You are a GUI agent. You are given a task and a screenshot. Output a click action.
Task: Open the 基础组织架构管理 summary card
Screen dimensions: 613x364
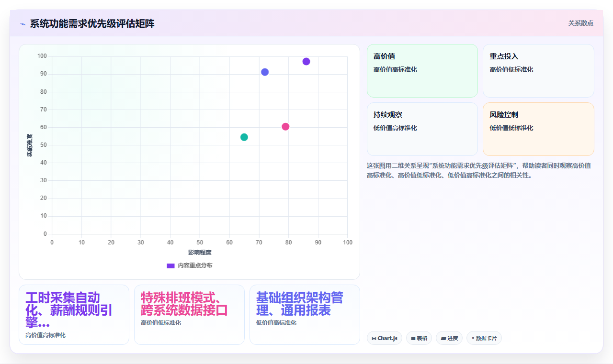click(x=305, y=315)
